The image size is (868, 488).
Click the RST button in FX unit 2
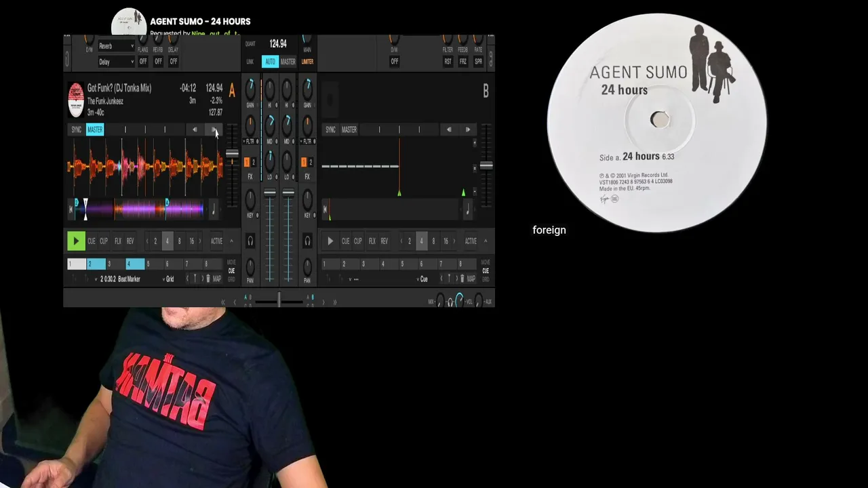point(448,62)
